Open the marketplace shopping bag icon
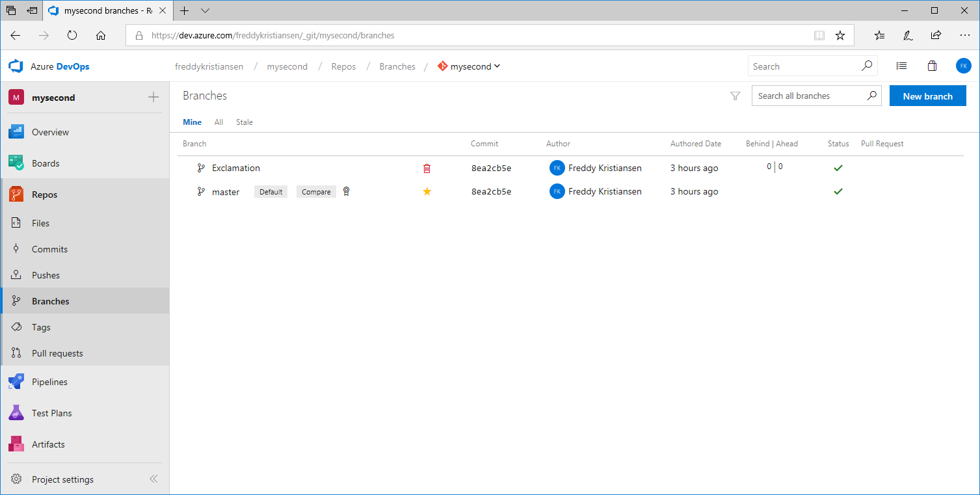 (932, 66)
